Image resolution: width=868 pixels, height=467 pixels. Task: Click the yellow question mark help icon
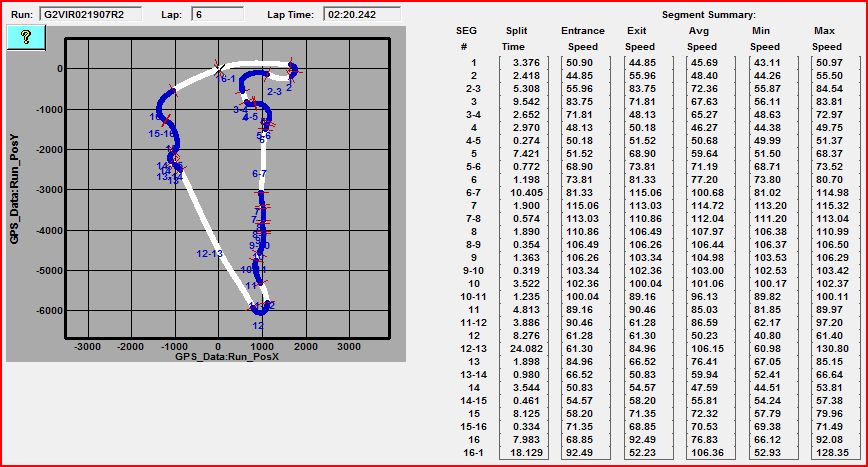(x=26, y=38)
